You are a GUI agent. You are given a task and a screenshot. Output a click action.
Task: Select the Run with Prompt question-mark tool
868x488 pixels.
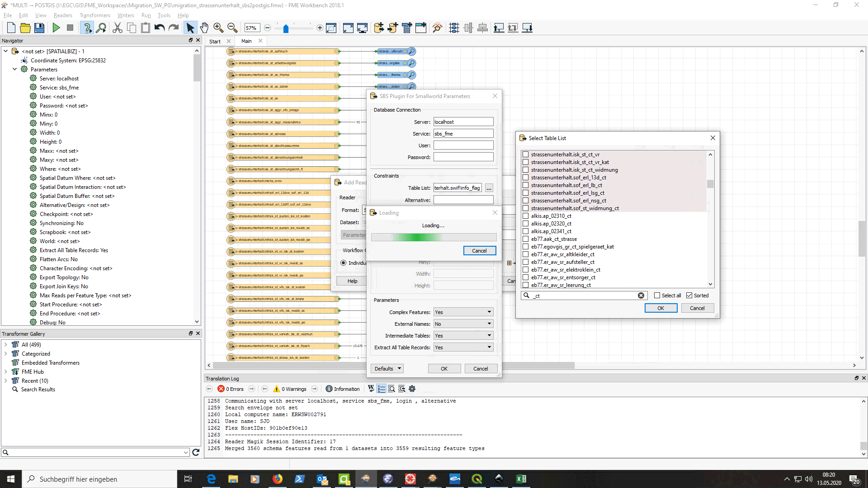(87, 28)
